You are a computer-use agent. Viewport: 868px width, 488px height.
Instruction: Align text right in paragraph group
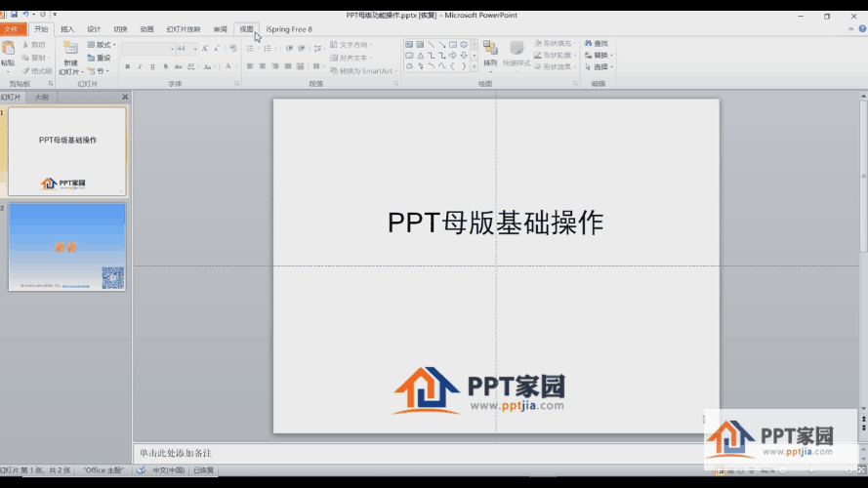(x=275, y=66)
